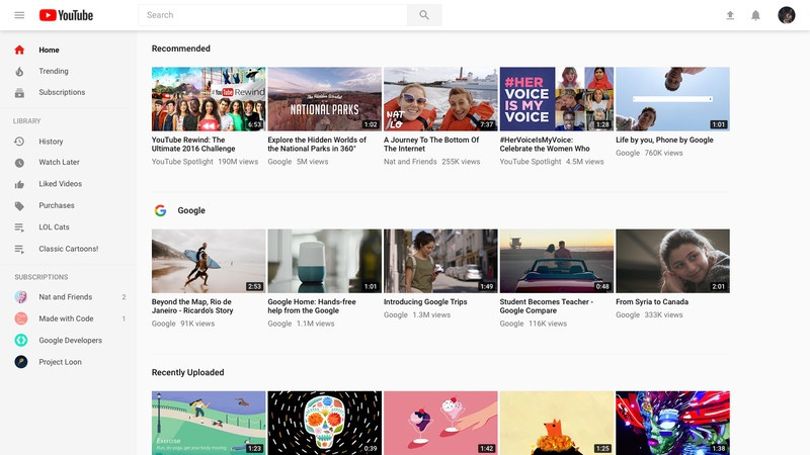Open YouTube Rewind 2016 video title
This screenshot has width=810, height=455.
point(194,144)
